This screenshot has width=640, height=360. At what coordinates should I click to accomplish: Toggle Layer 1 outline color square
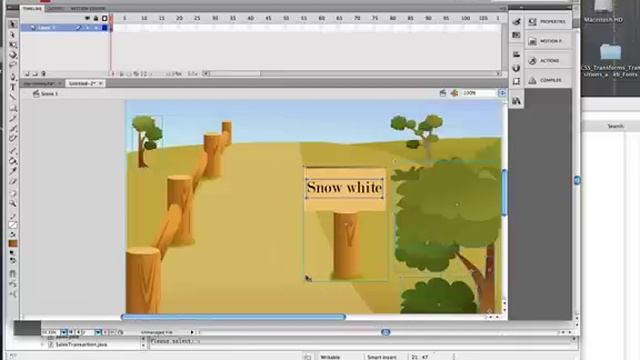(x=104, y=28)
